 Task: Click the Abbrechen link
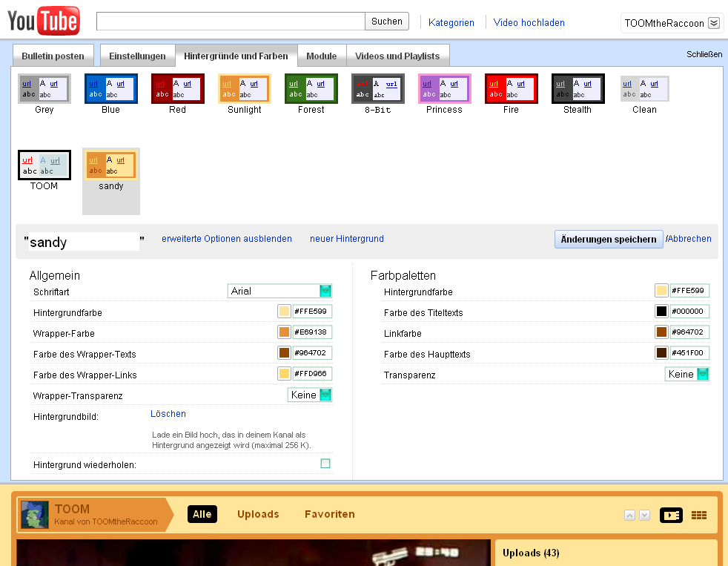click(689, 239)
